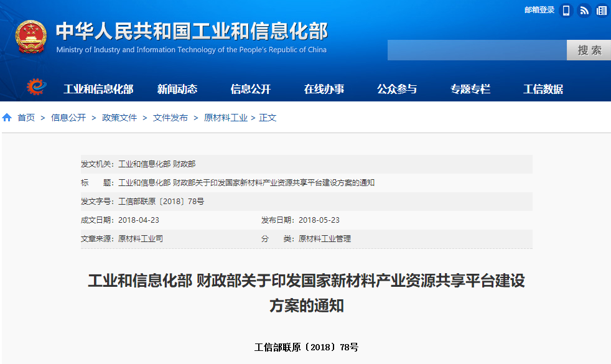
Task: Go to 政策文件 breadcrumb link
Action: point(119,118)
